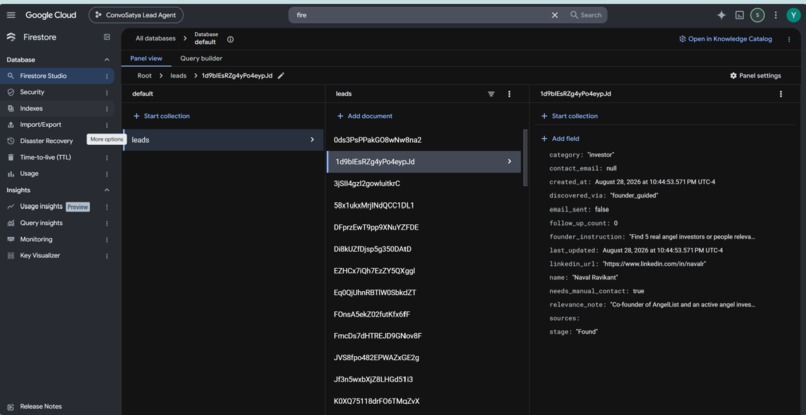Filter documents in leads panel

pyautogui.click(x=491, y=94)
